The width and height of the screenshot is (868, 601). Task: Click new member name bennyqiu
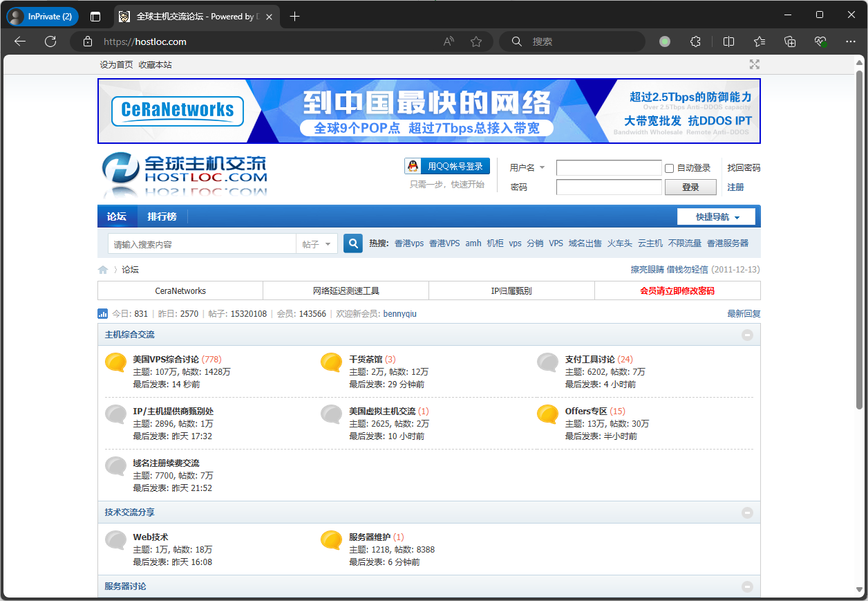point(400,314)
